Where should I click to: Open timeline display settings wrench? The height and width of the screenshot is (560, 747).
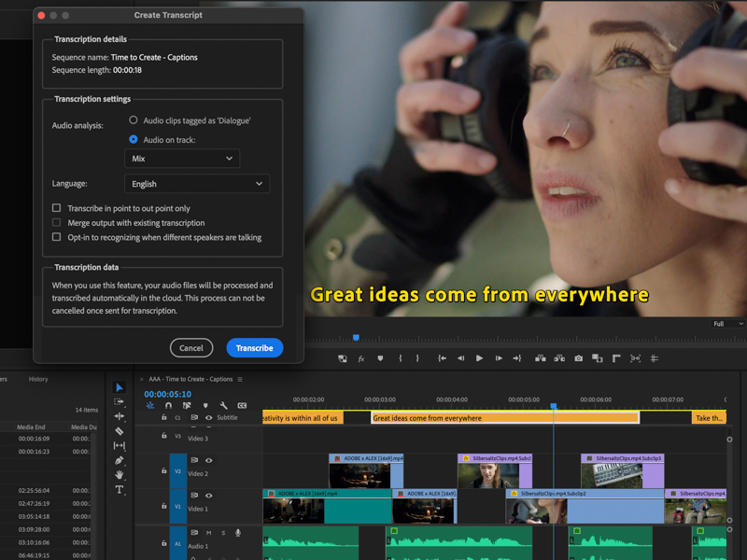click(224, 406)
